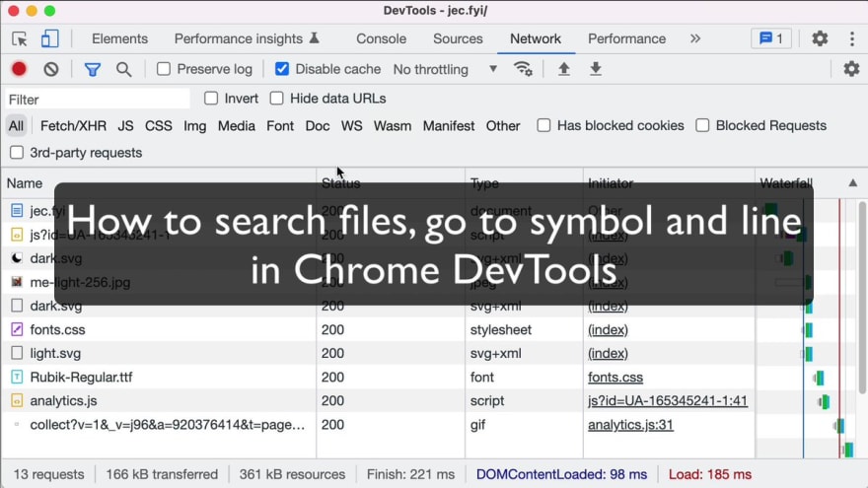
Task: Filter requests by Fetch/XHR
Action: 73,126
